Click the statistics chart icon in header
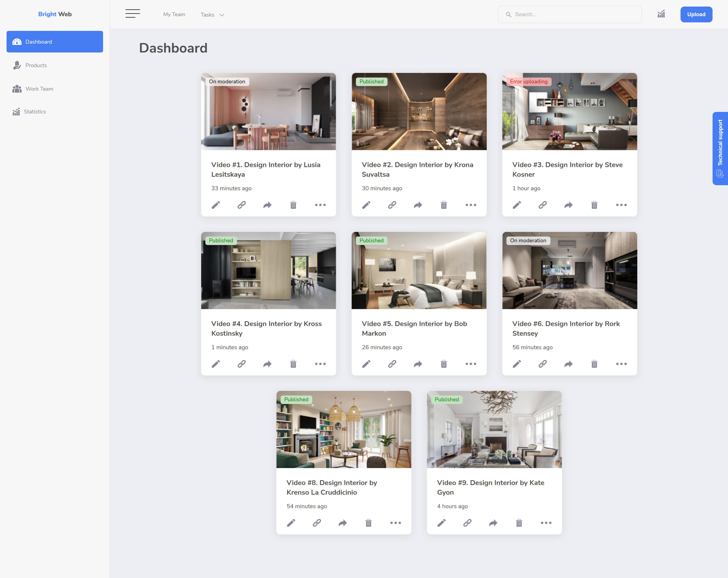Image resolution: width=728 pixels, height=578 pixels. coord(661,14)
